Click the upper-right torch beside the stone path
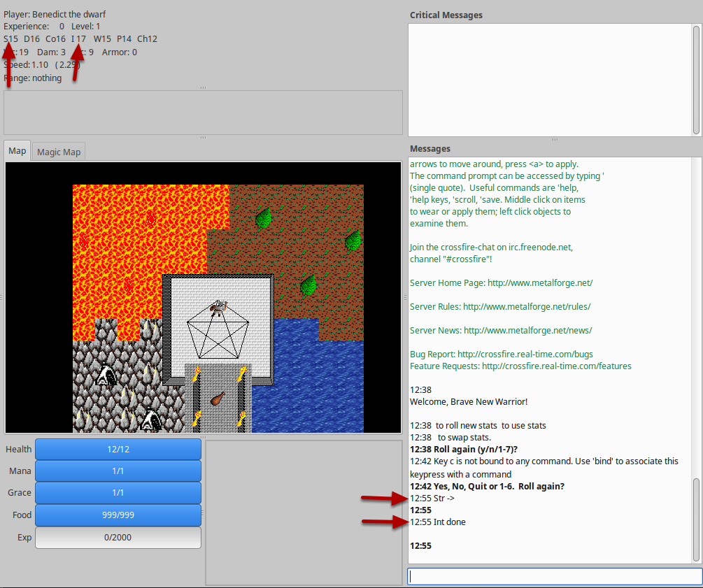Screen dimensions: 703x588 [242, 374]
